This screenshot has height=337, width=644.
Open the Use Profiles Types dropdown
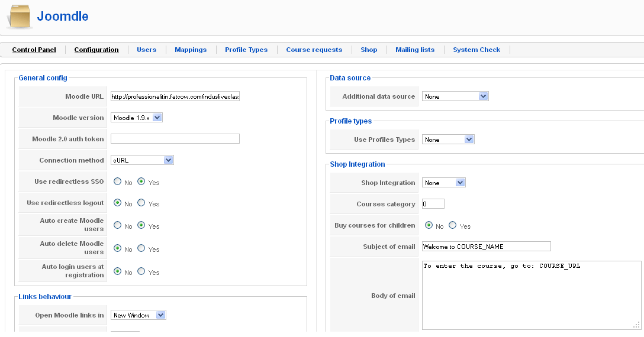pos(448,140)
